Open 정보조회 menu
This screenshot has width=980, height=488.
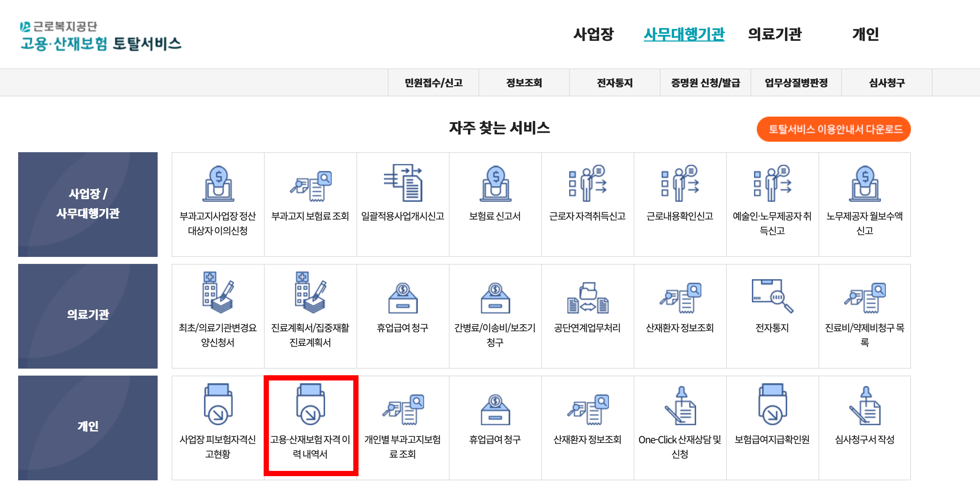[524, 83]
